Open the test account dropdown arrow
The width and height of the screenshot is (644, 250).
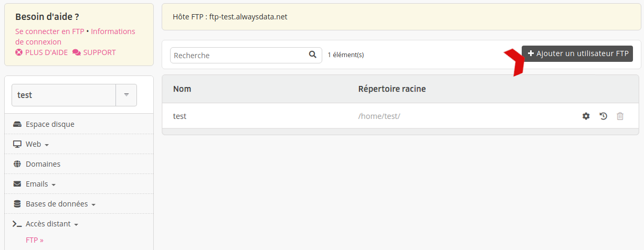click(126, 95)
